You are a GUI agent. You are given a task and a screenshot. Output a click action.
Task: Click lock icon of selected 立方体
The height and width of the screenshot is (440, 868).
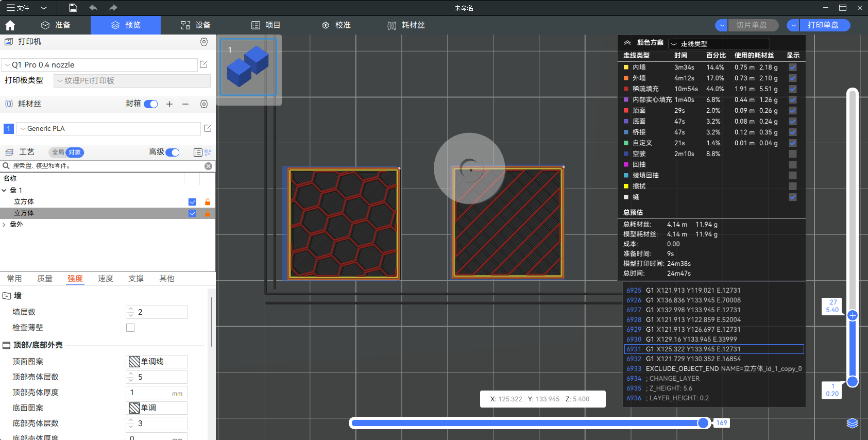point(208,213)
